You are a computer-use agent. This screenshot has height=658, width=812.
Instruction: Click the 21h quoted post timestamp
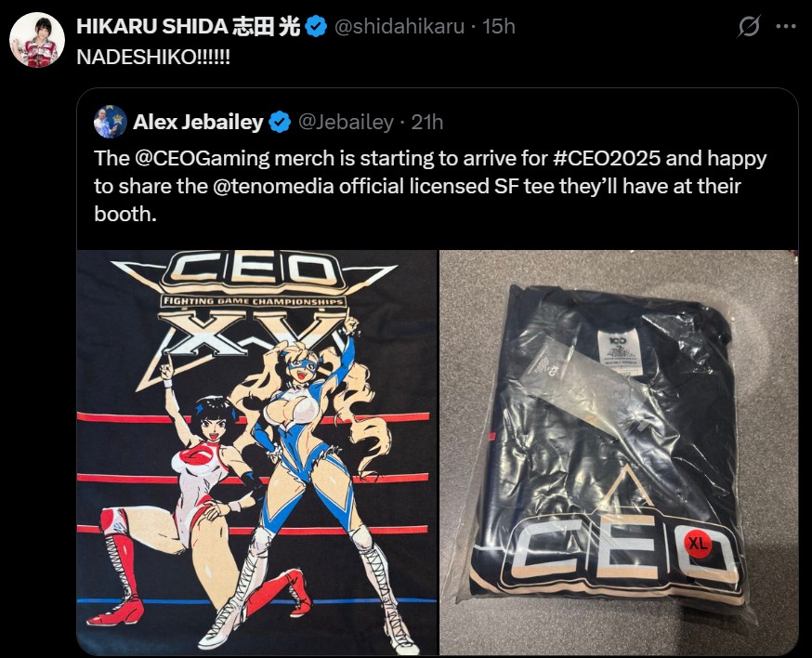[x=427, y=122]
